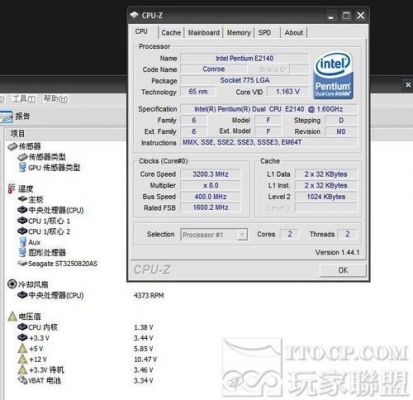Click the +5 V voltage icon
413x400 pixels.
[x=22, y=349]
